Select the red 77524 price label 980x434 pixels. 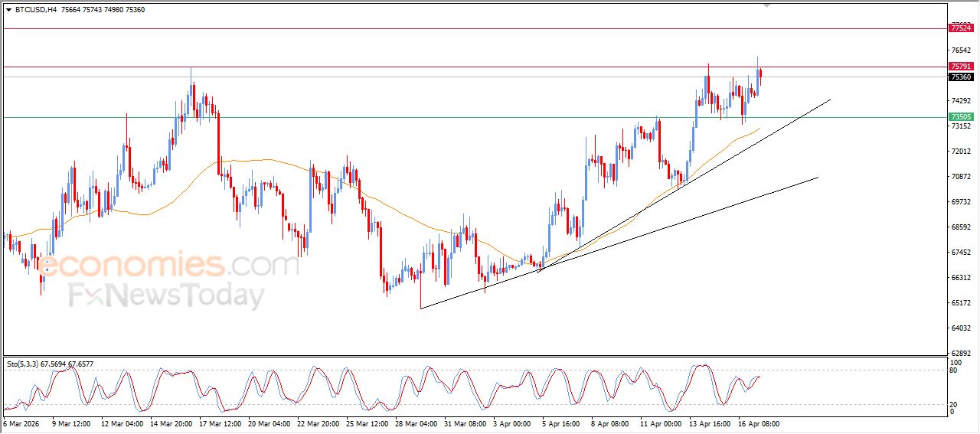pos(960,28)
